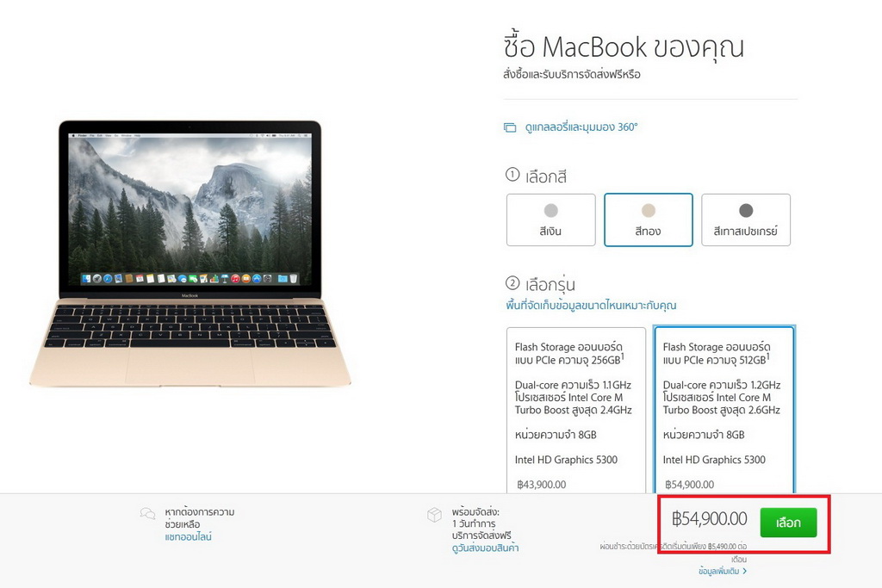
Task: Click the chevron arrow next to ข้อมูลเพิ่มเติม
Action: click(x=745, y=571)
